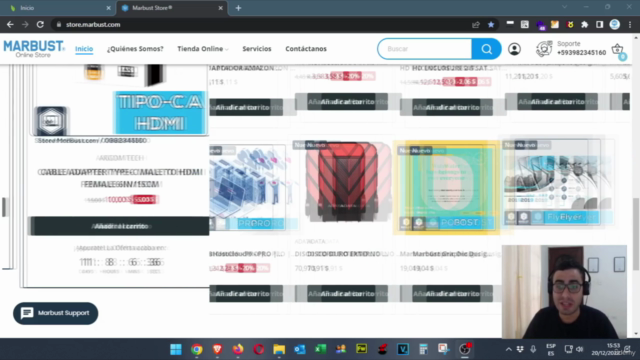Click the store.marbust.com address bar
This screenshot has height=360, width=640.
(x=261, y=24)
